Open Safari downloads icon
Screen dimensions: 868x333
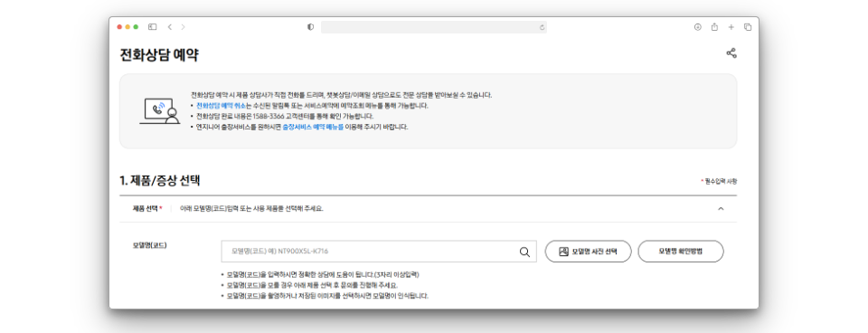pyautogui.click(x=697, y=26)
